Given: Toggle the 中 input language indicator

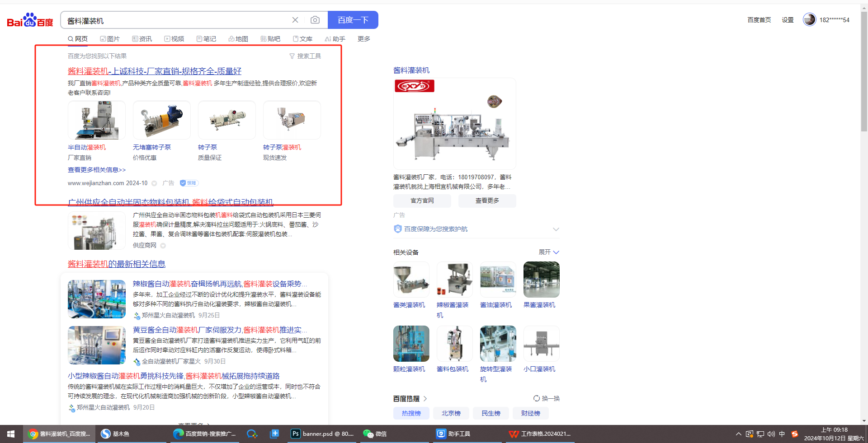Looking at the screenshot, I should pos(782,434).
